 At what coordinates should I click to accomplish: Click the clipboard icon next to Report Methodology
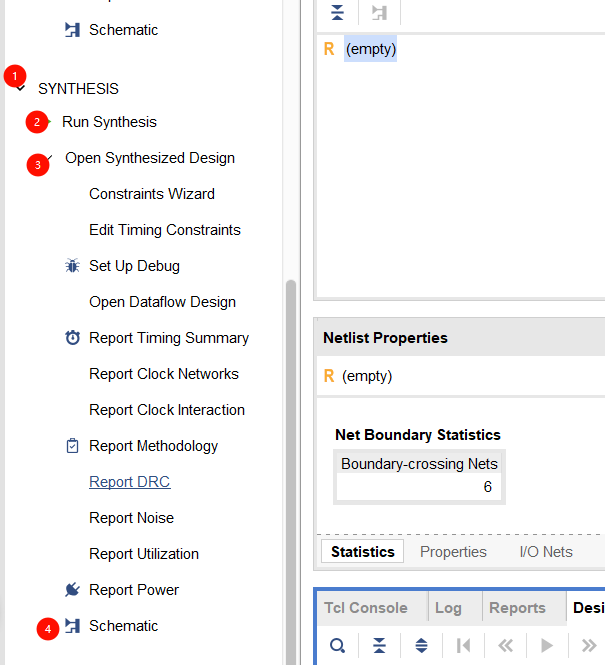72,446
